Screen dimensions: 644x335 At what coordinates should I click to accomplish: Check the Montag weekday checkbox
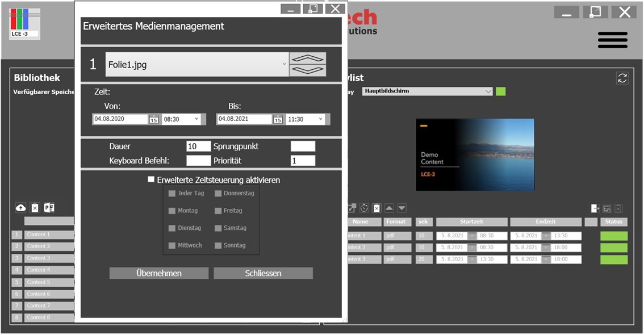pyautogui.click(x=172, y=211)
